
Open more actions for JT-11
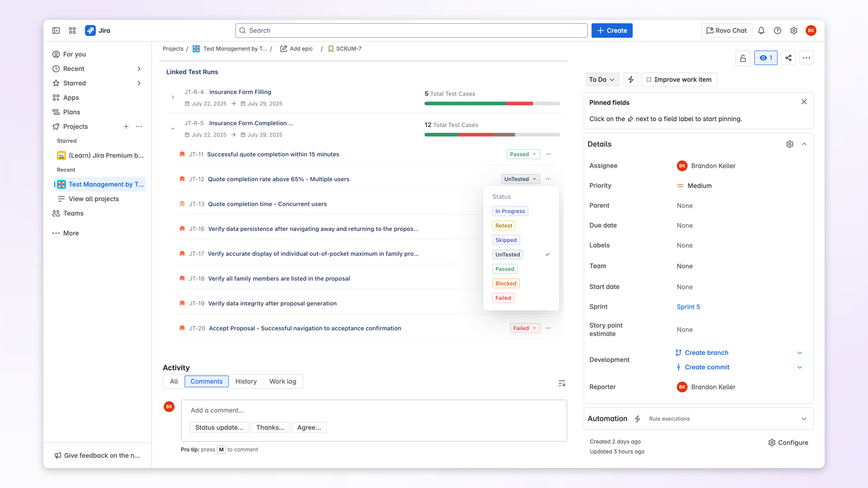tap(548, 154)
